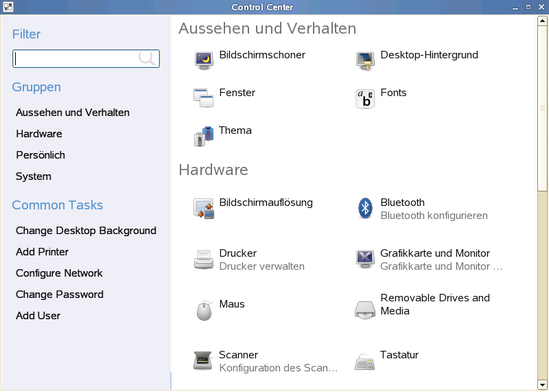This screenshot has width=549, height=392.
Task: Open the Bildschirmschoner screensaver icon
Action: [204, 61]
